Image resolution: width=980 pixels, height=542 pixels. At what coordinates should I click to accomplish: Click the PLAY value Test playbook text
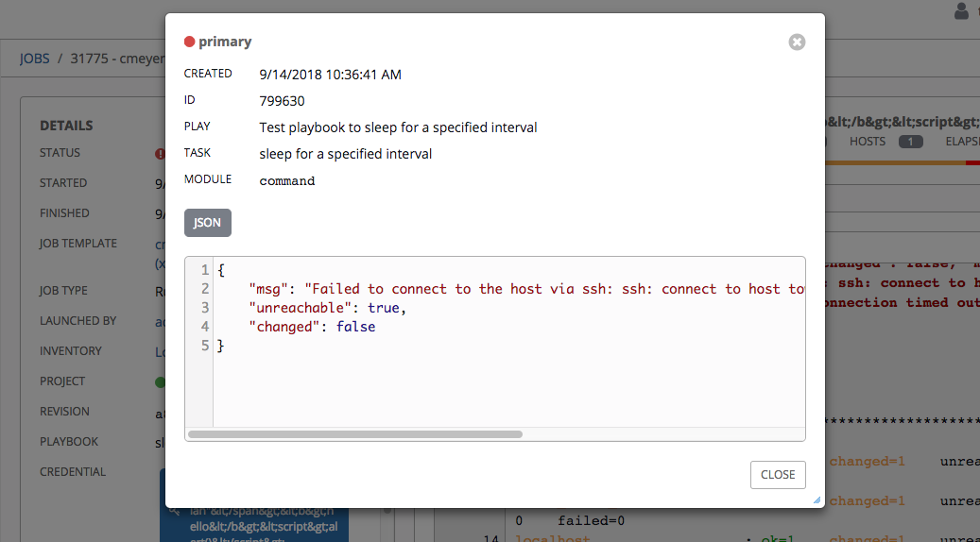pos(398,128)
